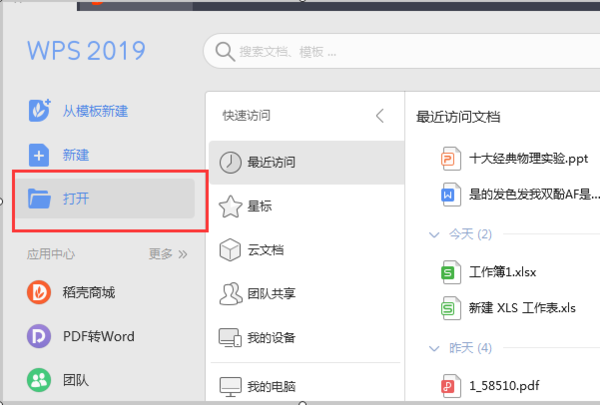Click the purple PDF转Word icon

click(x=39, y=336)
